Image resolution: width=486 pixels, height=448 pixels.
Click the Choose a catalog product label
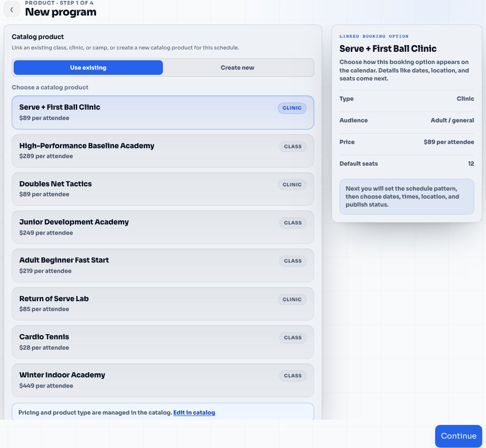[50, 88]
